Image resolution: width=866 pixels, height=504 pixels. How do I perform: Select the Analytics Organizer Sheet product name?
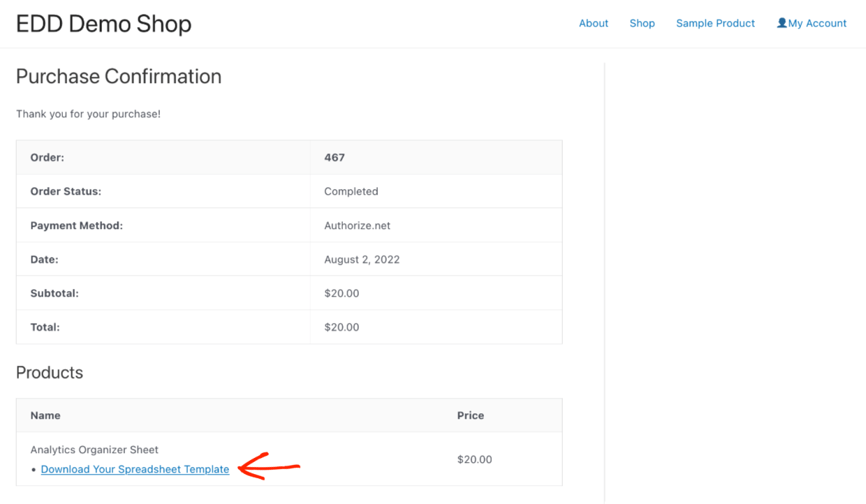[94, 450]
